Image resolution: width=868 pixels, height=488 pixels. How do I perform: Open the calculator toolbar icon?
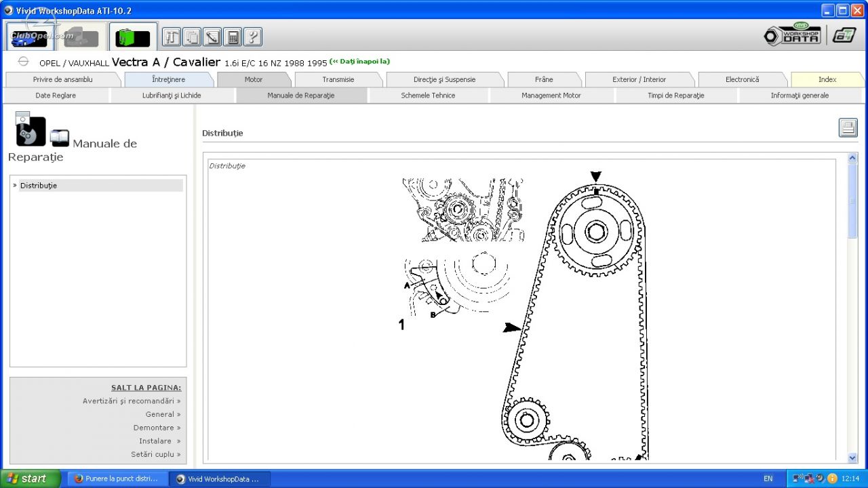tap(233, 37)
